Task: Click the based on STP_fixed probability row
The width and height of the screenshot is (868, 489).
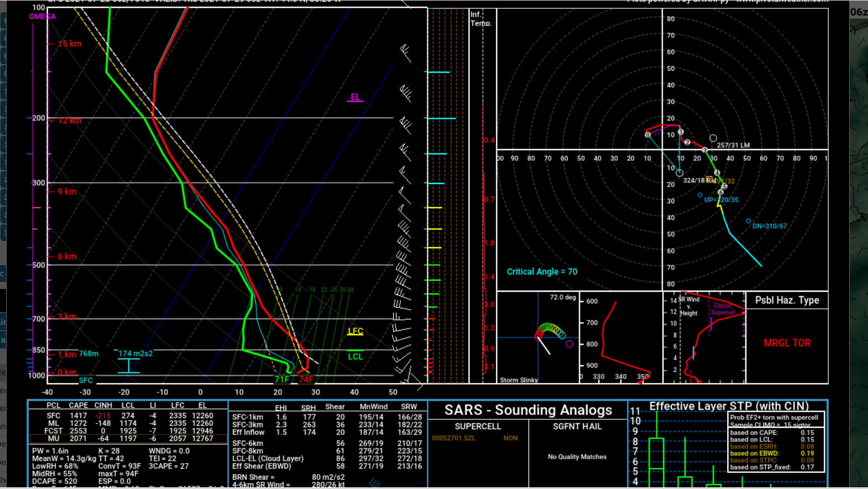Action: (x=772, y=467)
